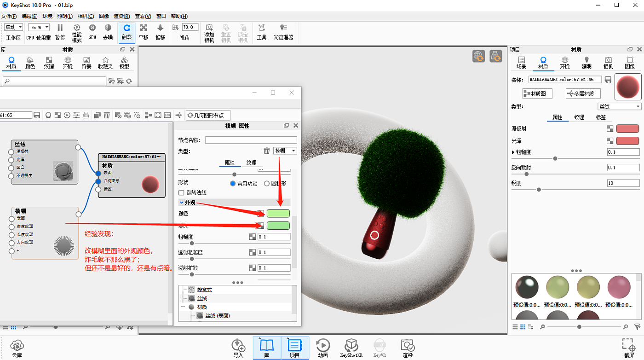Viewport: 644px width, 360px height.
Task: Click the 添加相机 add camera icon
Action: 209,29
